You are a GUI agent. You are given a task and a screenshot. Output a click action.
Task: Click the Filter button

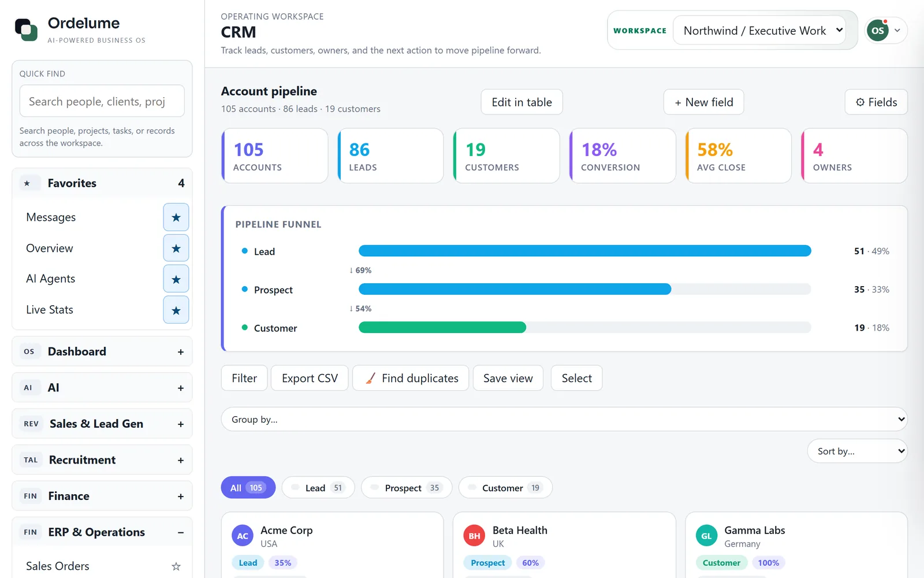(x=244, y=378)
